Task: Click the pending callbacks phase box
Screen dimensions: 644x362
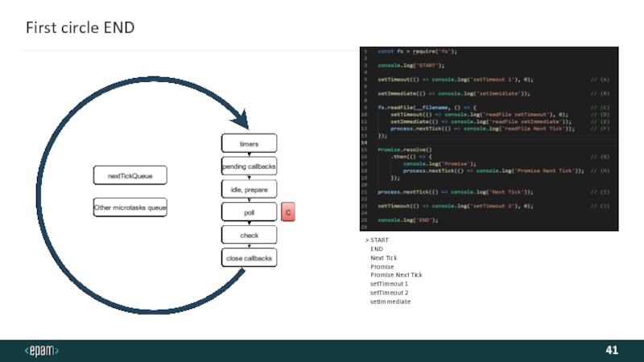Action: tap(250, 167)
